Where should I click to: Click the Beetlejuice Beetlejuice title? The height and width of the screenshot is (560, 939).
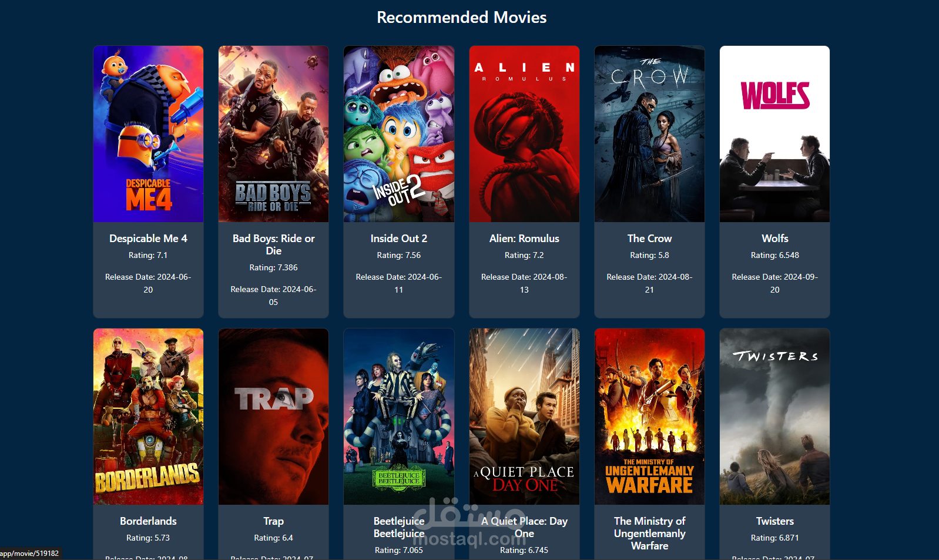399,527
